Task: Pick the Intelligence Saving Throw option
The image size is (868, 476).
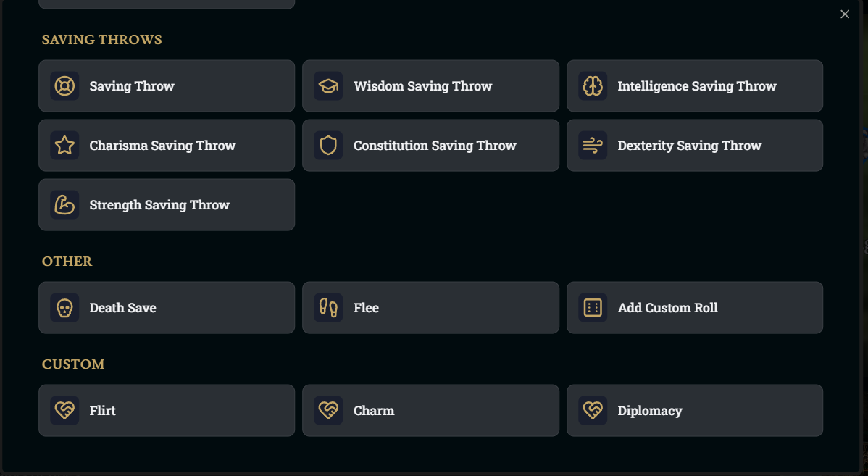Action: pyautogui.click(x=695, y=85)
